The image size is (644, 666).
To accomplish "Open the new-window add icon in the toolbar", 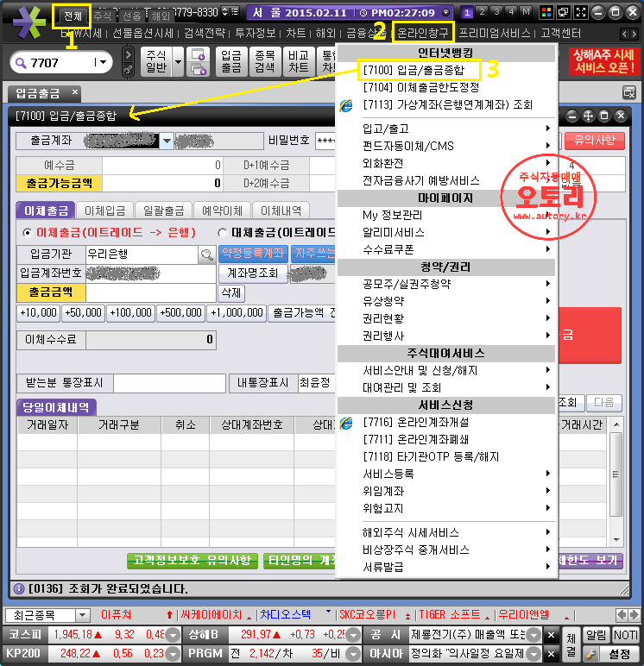I will pyautogui.click(x=198, y=54).
